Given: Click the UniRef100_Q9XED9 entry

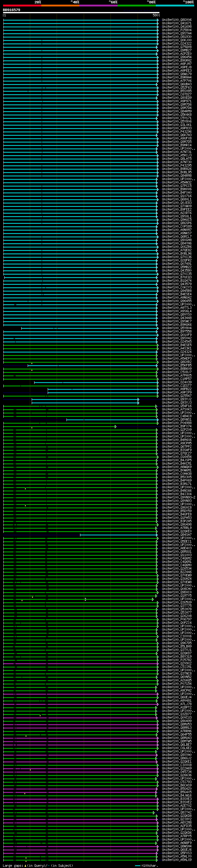Looking at the screenshot, I should pos(176,98).
